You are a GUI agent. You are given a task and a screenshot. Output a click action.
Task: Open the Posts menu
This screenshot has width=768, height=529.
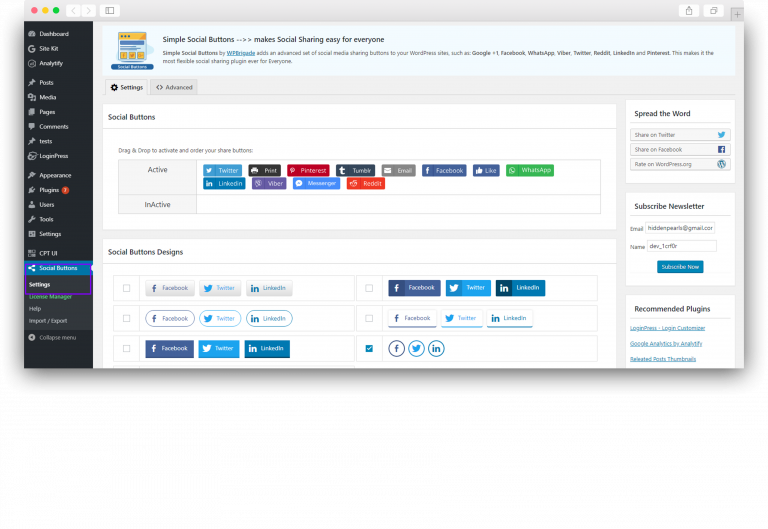click(x=46, y=82)
